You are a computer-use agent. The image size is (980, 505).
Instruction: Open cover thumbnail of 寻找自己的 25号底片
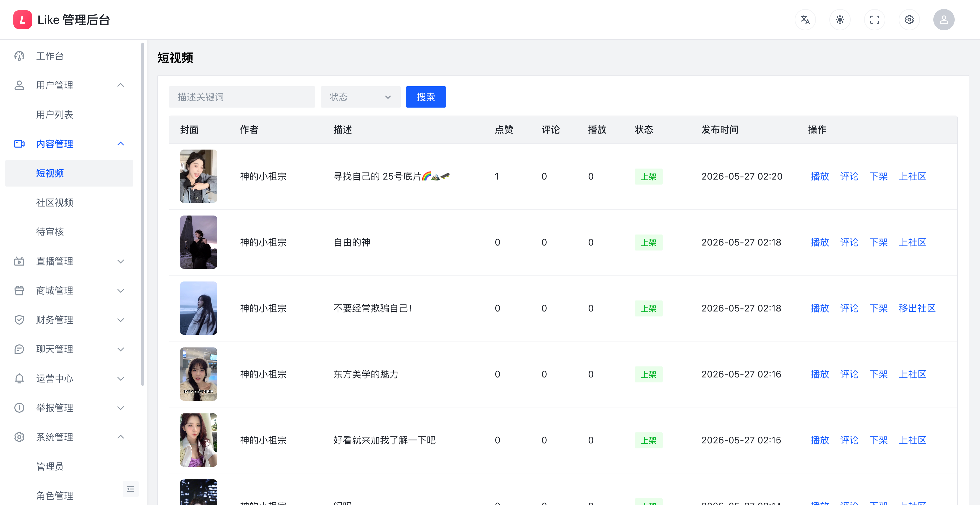pos(199,176)
